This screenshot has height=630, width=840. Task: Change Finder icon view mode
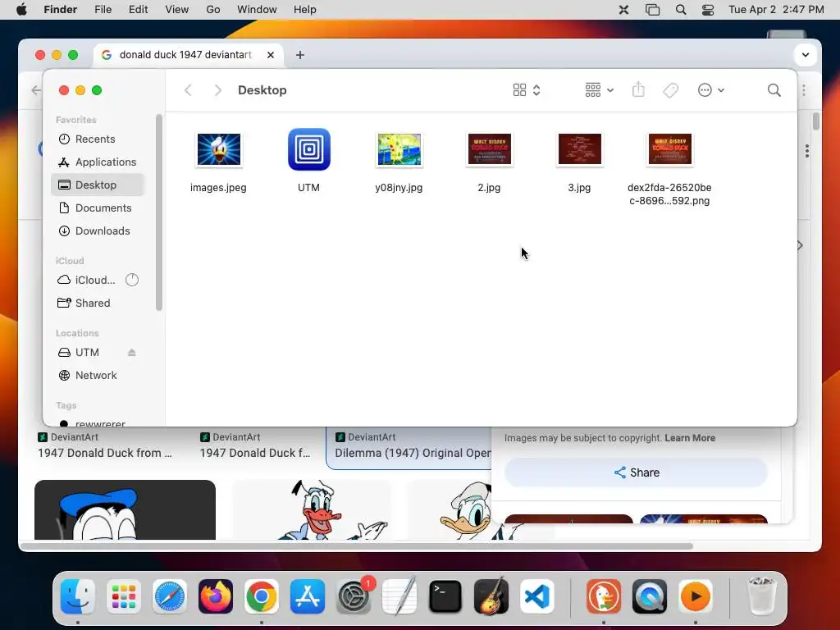coord(526,90)
